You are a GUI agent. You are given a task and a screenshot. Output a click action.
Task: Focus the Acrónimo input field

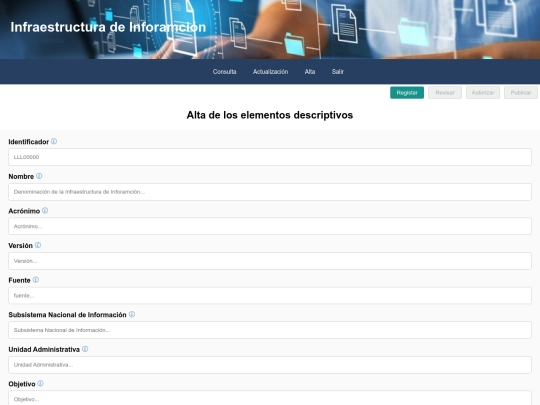(x=270, y=226)
